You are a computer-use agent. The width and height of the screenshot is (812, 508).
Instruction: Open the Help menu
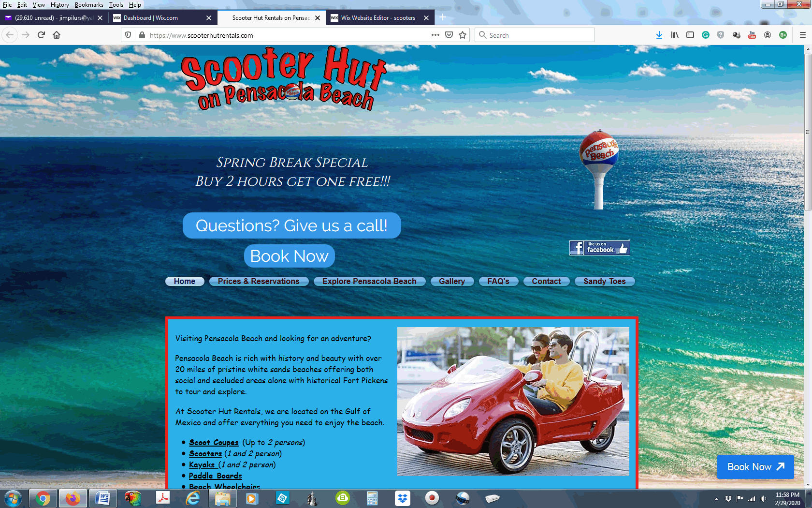click(135, 5)
